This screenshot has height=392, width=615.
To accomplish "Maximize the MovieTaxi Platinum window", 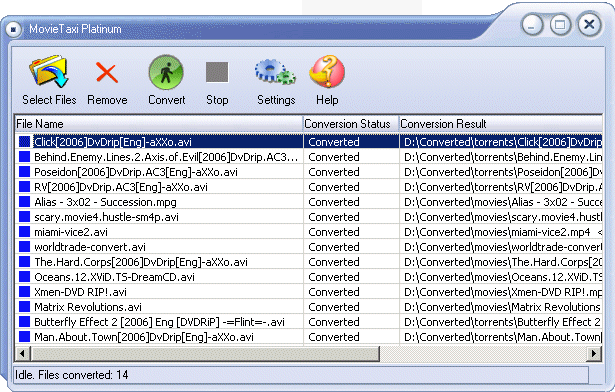I will (560, 25).
